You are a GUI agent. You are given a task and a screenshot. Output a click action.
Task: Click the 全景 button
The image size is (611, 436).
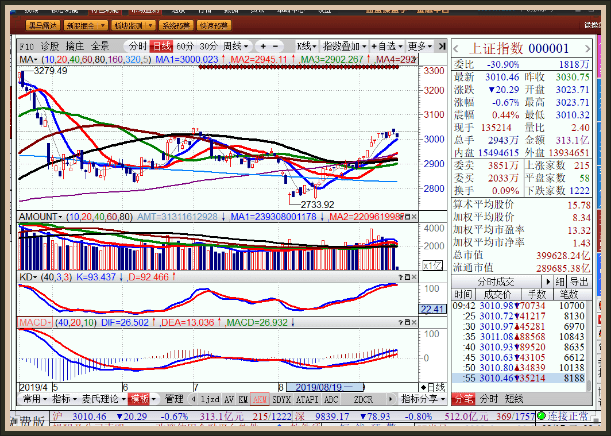(100, 46)
